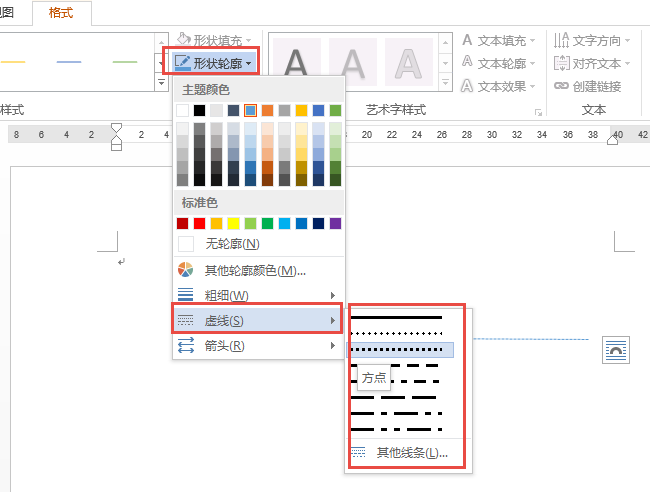Choose dark red standard color

[182, 223]
